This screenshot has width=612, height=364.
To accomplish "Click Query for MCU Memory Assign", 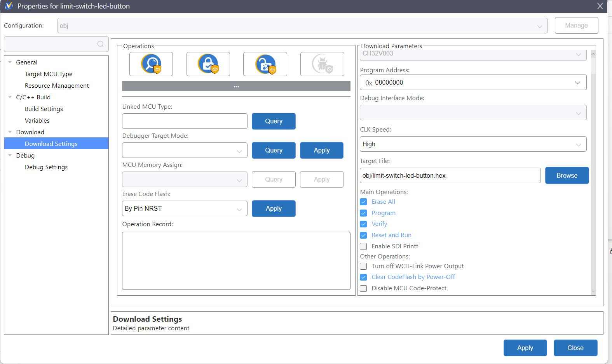I will (x=274, y=179).
